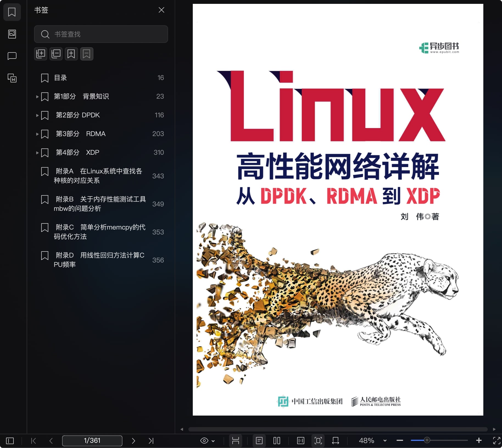Open the comments sidebar icon
Image resolution: width=502 pixels, height=448 pixels.
point(12,56)
